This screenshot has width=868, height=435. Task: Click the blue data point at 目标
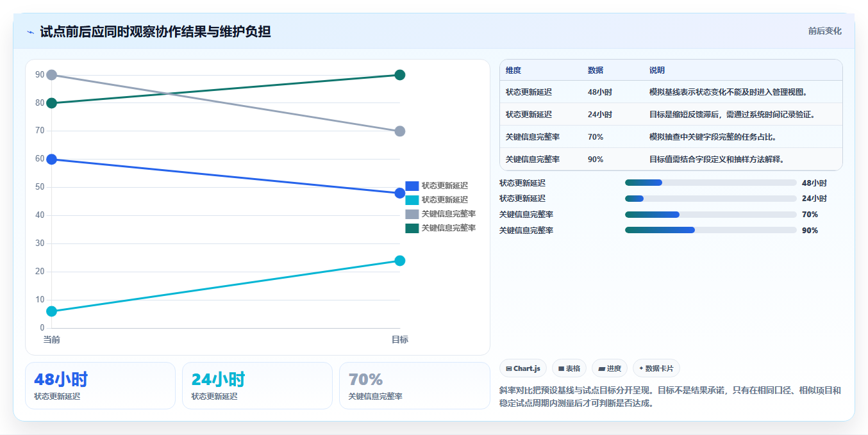pos(400,193)
